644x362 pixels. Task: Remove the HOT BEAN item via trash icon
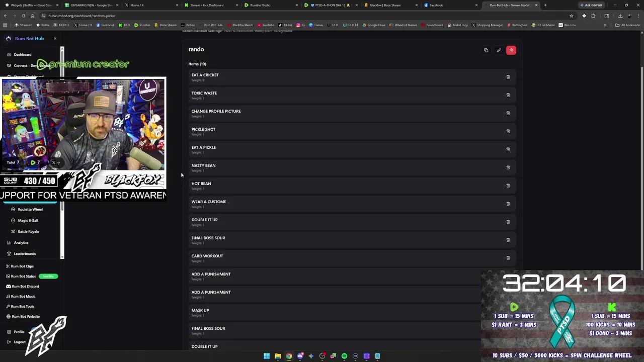508,186
